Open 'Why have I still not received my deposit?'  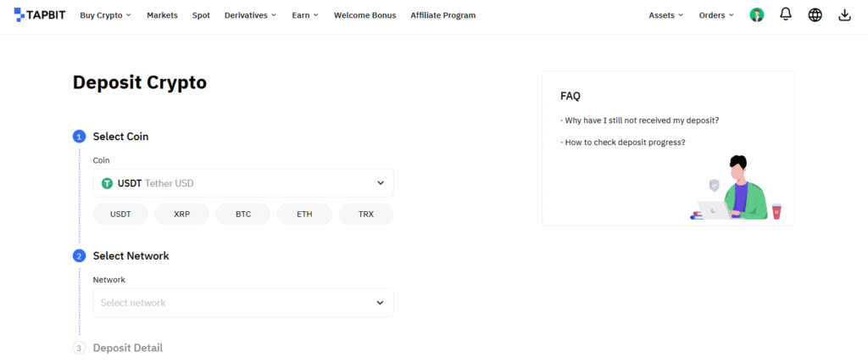(641, 120)
